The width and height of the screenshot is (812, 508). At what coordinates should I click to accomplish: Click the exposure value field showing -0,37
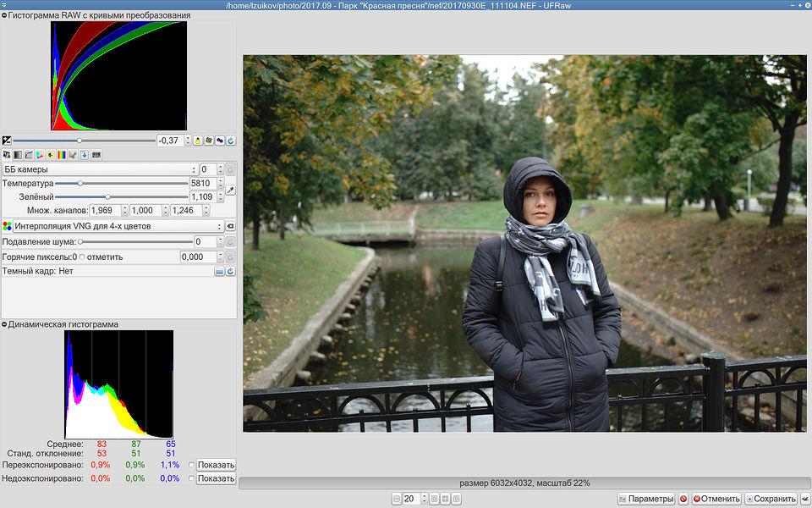[x=170, y=141]
